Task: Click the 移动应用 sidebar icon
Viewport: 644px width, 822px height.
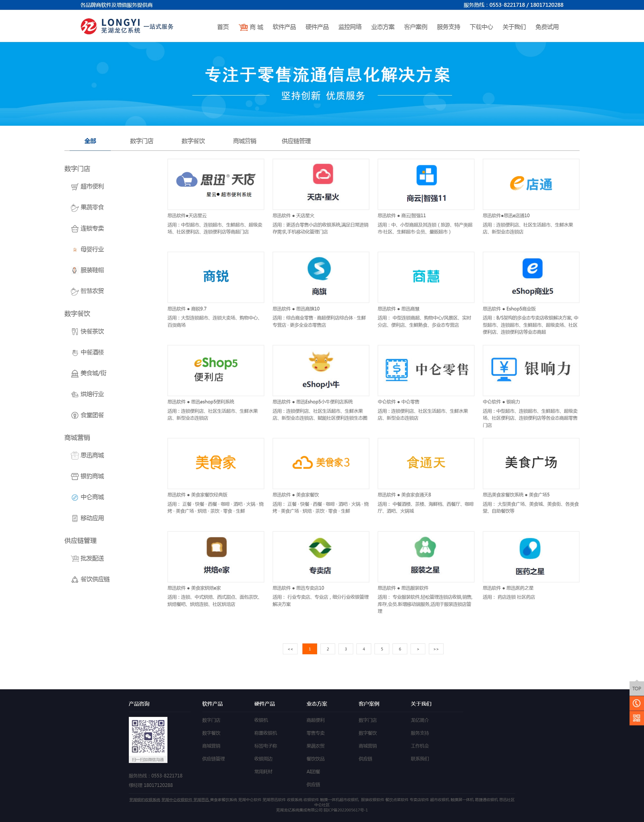Action: coord(75,518)
